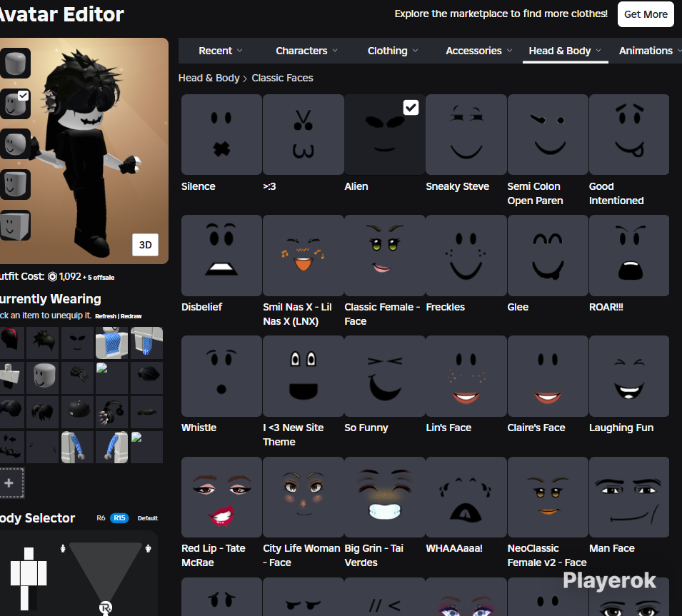Choose Big Grin Tai Verdes face
Viewport: 682px width, 616px height.
384,497
